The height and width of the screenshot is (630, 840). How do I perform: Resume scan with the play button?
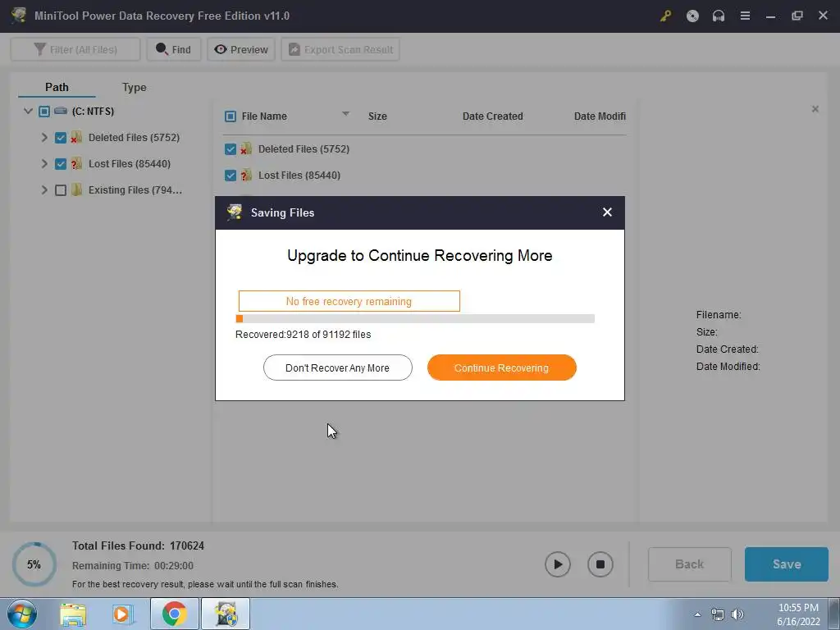coord(558,564)
